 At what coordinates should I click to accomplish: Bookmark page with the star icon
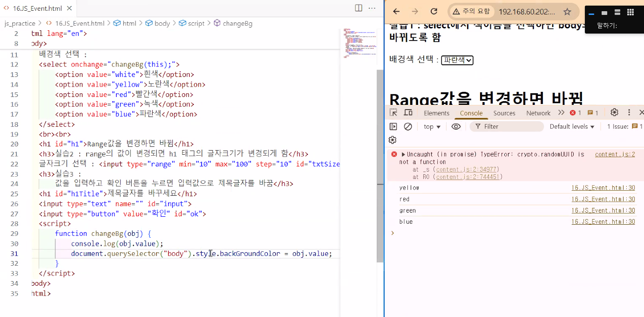(567, 12)
